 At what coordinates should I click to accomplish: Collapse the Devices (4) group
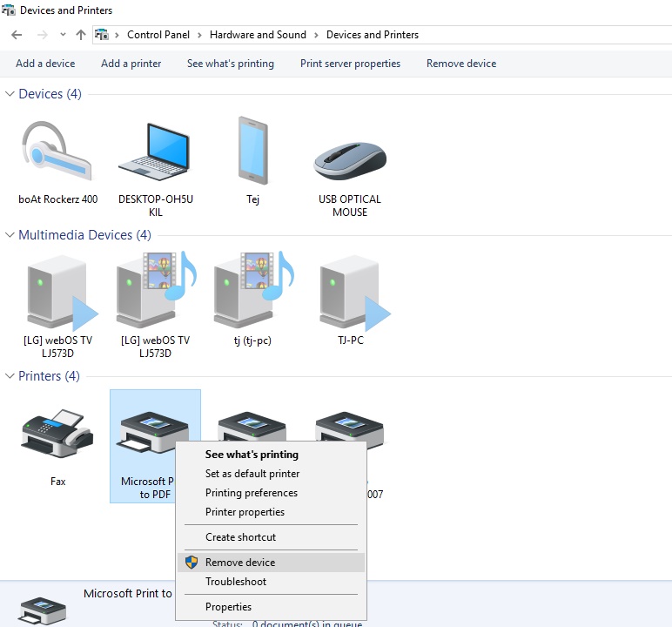click(10, 93)
